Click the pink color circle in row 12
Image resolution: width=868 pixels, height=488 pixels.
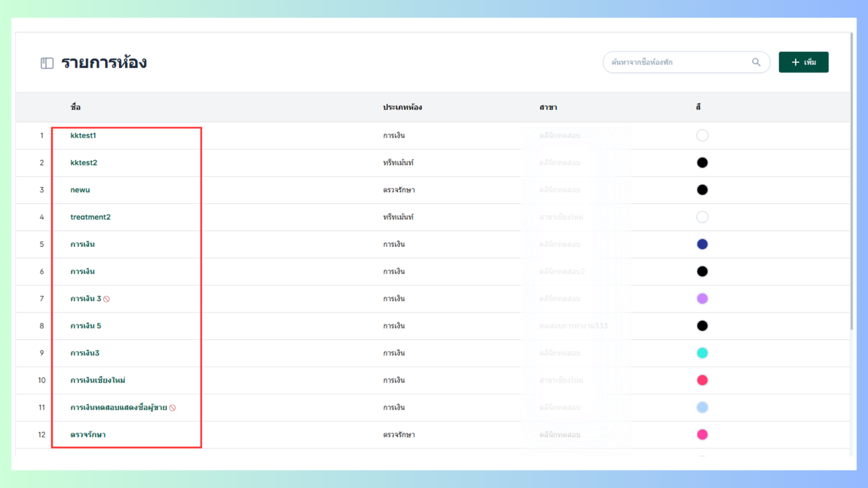(x=702, y=435)
